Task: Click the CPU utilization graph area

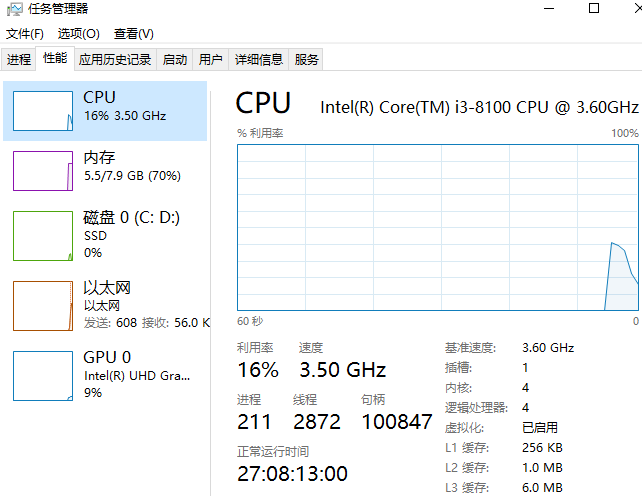Action: (437, 226)
